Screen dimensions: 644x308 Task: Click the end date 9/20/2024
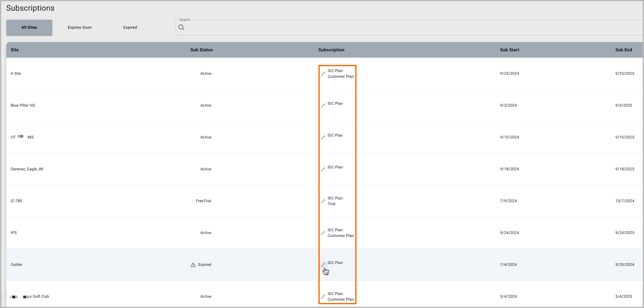625,264
